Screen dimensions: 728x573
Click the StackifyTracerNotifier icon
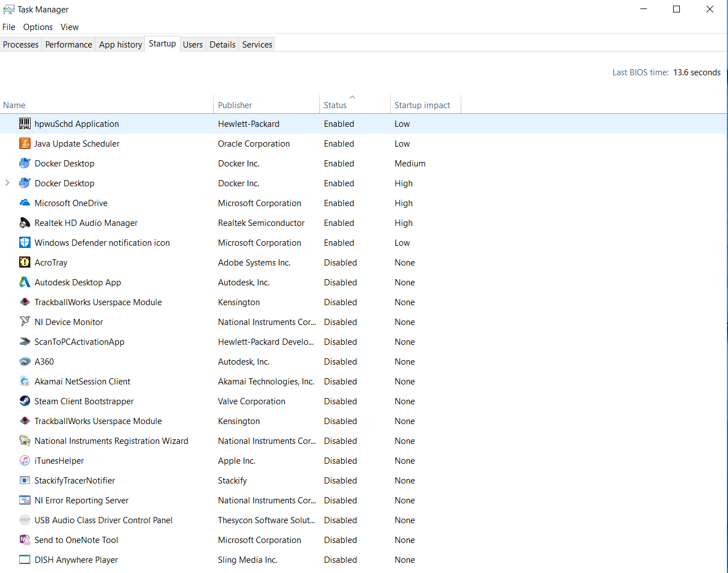pos(25,480)
